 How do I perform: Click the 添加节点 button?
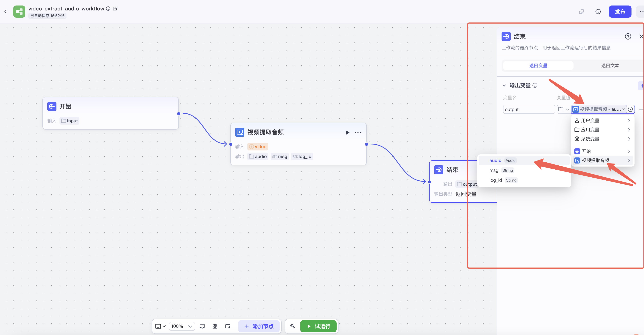point(259,326)
